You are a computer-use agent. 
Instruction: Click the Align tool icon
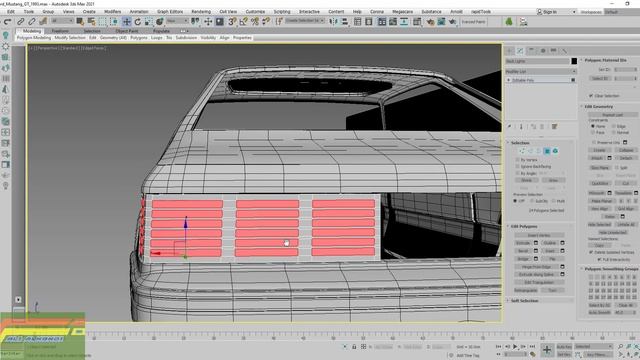coord(344,22)
